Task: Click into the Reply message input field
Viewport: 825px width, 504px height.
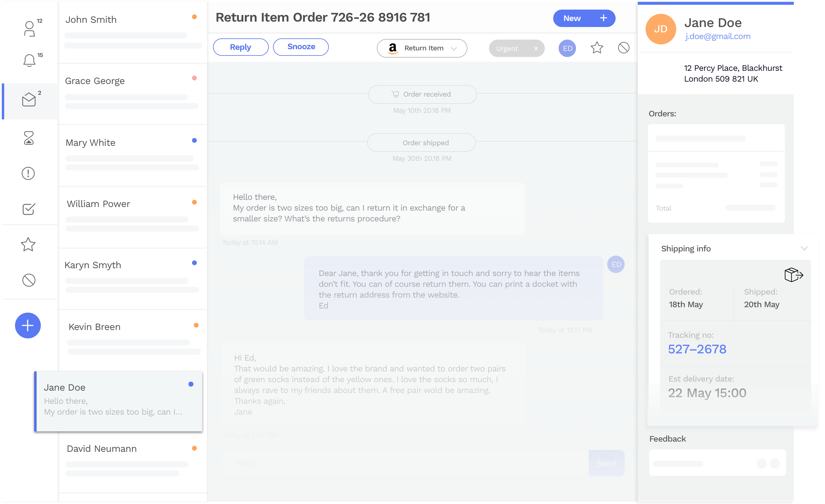Action: (x=405, y=464)
